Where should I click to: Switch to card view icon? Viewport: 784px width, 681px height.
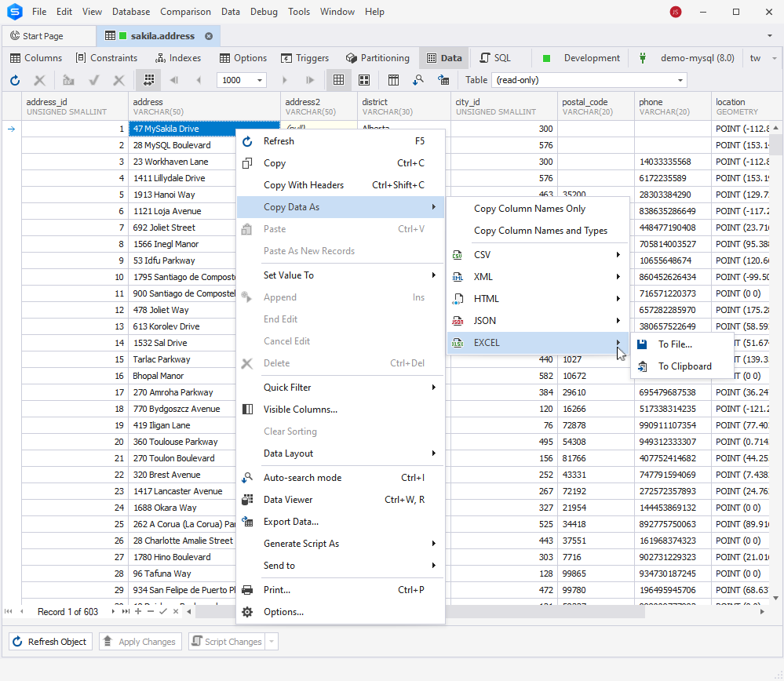(364, 80)
